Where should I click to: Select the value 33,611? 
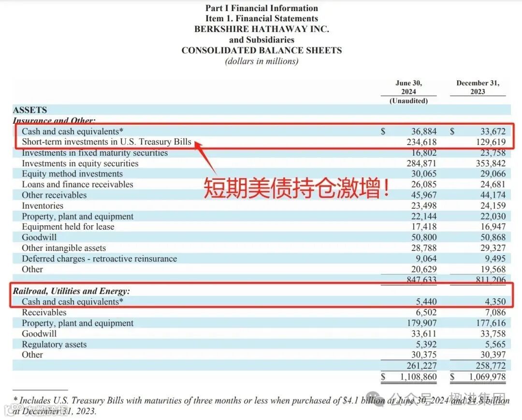(x=424, y=334)
